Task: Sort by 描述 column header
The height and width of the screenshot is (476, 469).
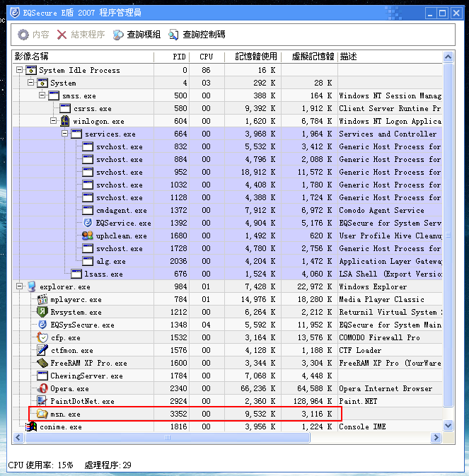Action: [390, 57]
